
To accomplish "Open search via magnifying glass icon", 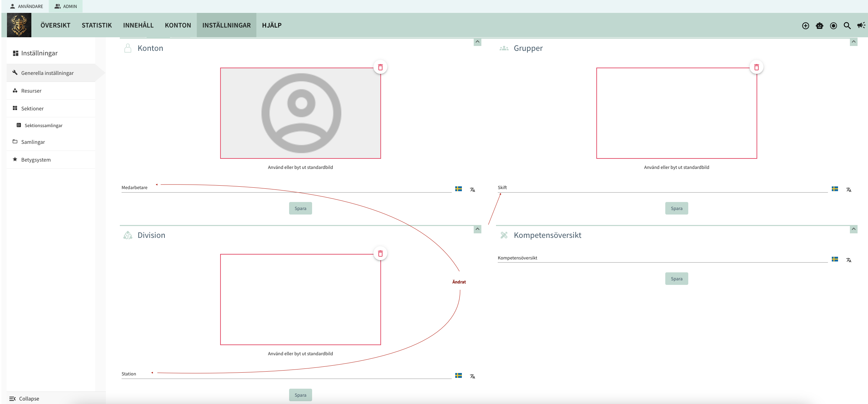I will point(847,25).
